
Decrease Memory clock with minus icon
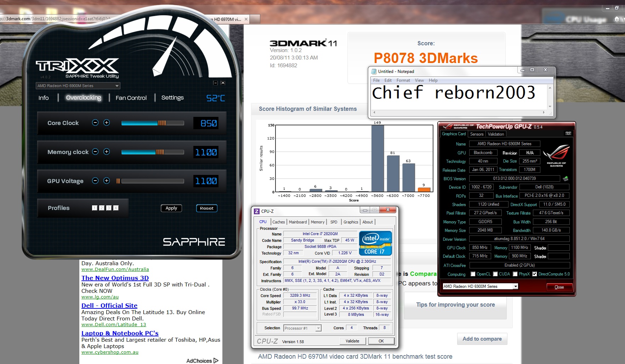tap(95, 152)
